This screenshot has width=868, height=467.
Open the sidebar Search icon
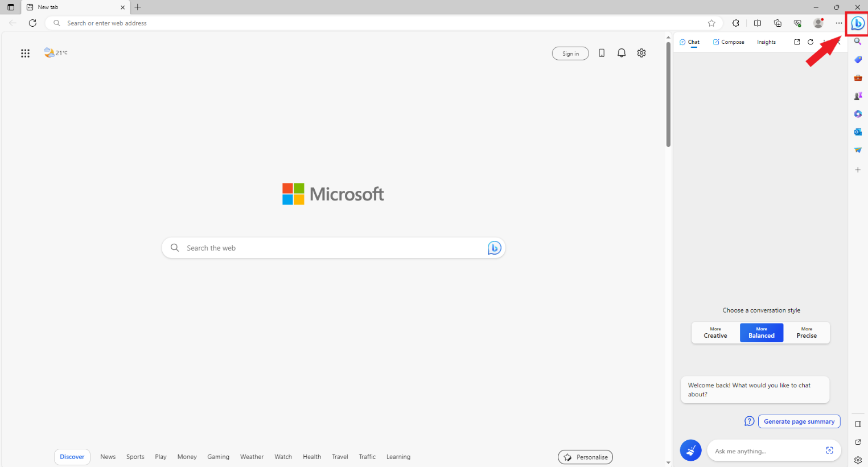pos(858,42)
